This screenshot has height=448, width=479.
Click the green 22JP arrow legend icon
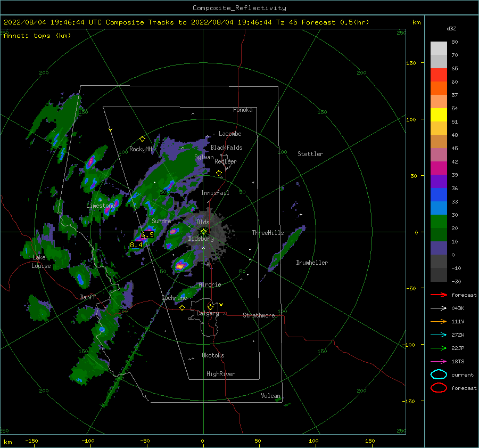[x=439, y=348]
